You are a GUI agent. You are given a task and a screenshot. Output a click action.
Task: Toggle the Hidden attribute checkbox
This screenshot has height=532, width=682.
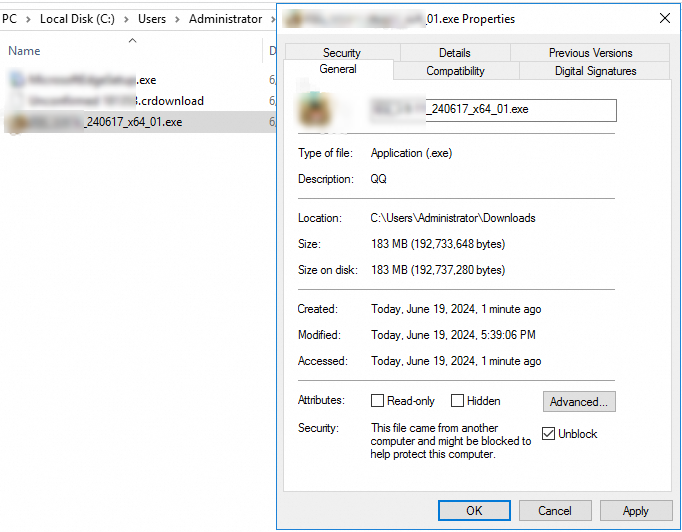[x=457, y=401]
